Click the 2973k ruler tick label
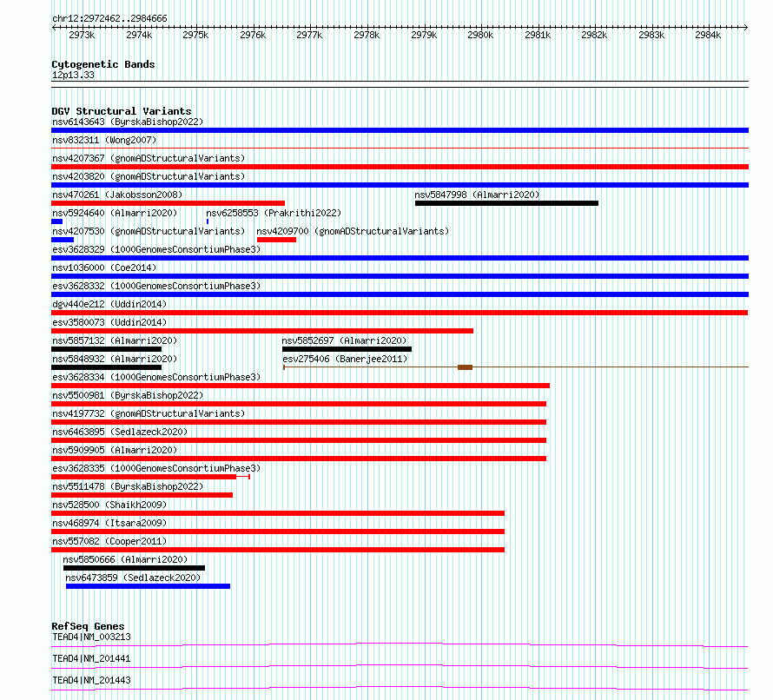The height and width of the screenshot is (700, 773). point(82,35)
